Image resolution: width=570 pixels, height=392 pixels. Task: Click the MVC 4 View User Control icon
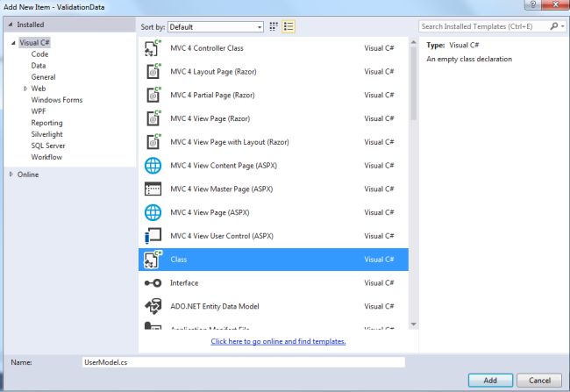click(153, 236)
